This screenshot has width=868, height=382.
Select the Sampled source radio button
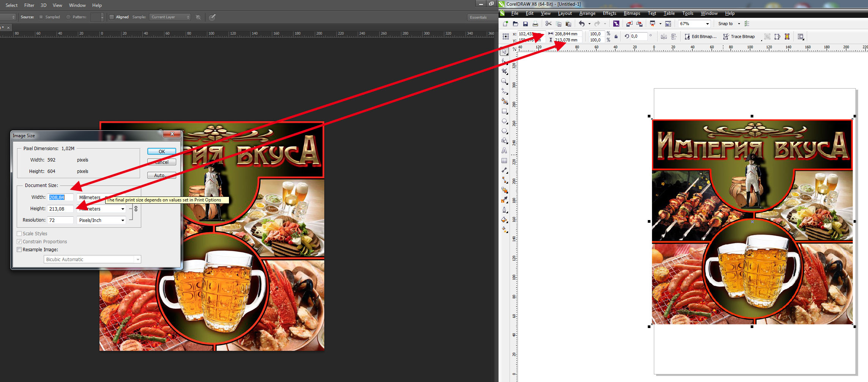[41, 17]
